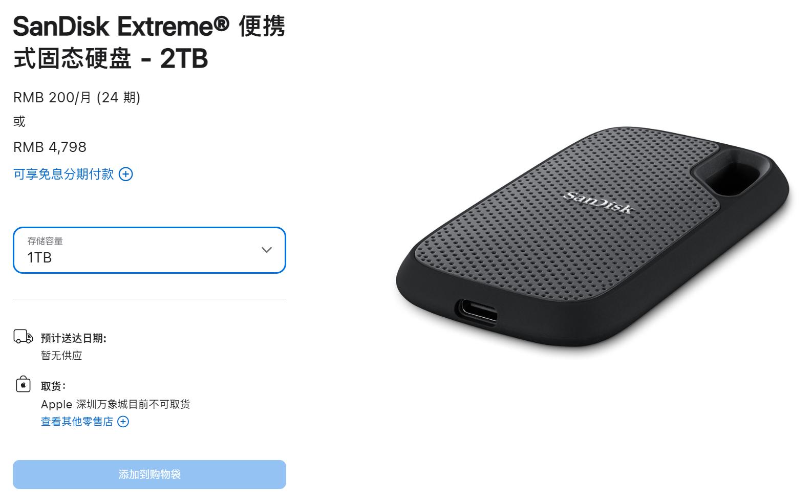Click the plus icon beside 可享免息分期付款
The width and height of the screenshot is (812, 504).
coord(126,174)
